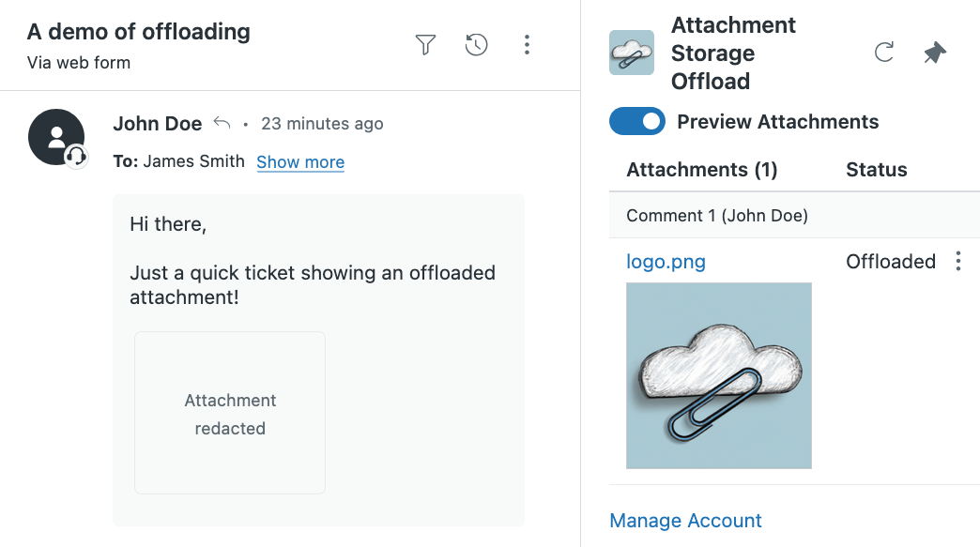Open the conversation filter icon
This screenshot has height=547, width=980.
tap(425, 44)
